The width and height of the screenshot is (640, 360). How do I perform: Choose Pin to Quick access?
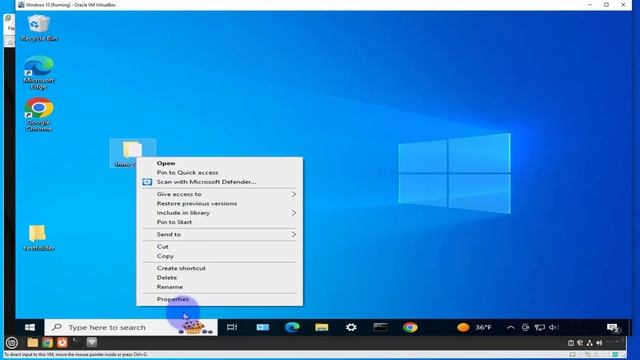tap(187, 172)
